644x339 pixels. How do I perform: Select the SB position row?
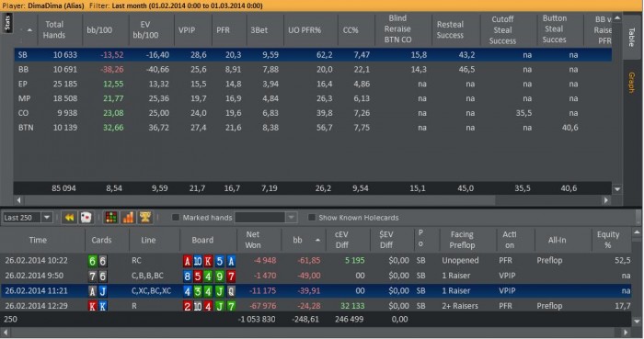tap(313, 54)
